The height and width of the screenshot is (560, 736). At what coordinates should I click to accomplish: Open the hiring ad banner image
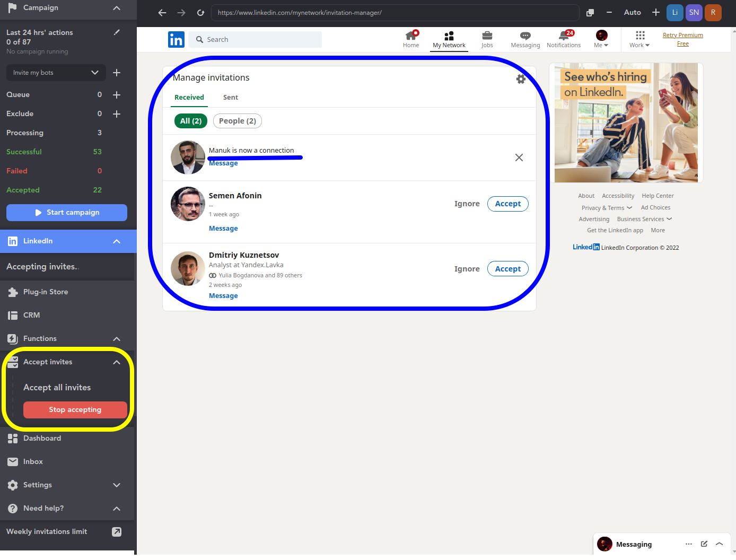tap(626, 123)
